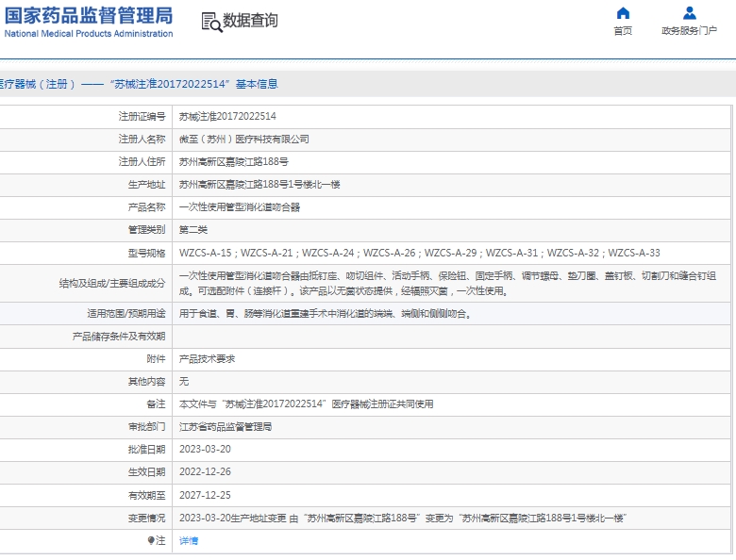Click the 数据查询 search document icon
The height and width of the screenshot is (560, 736).
[x=211, y=22]
